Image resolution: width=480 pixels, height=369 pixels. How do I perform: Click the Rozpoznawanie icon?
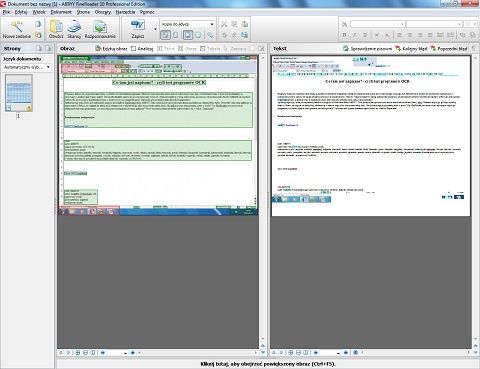click(x=100, y=26)
